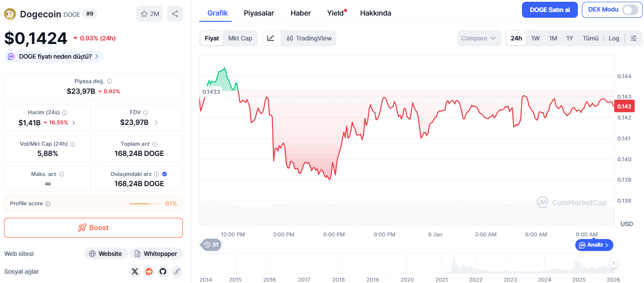The width and height of the screenshot is (644, 283).
Task: Switch to Grafik tab
Action: (217, 13)
